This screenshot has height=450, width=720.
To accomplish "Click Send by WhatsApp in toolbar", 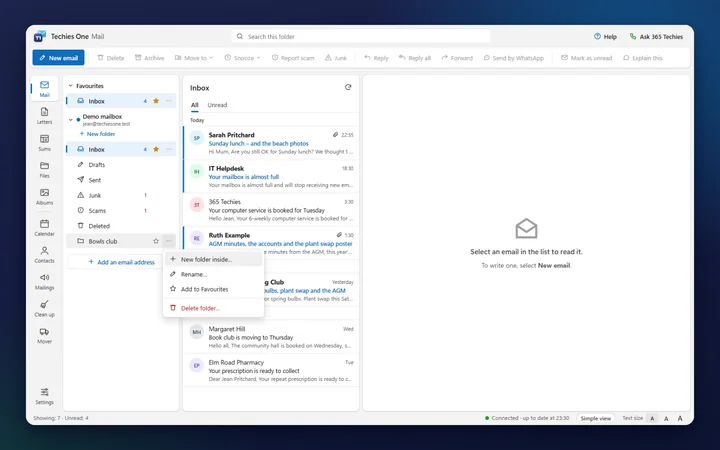I will [513, 58].
